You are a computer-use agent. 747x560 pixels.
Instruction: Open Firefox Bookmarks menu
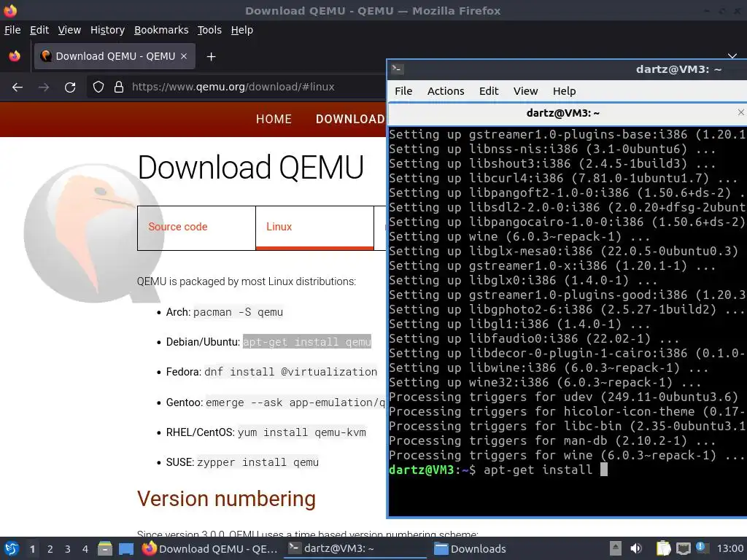pos(161,30)
